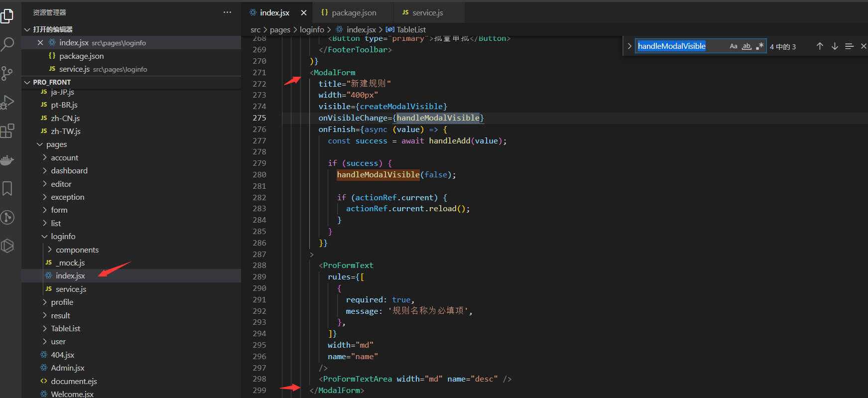Open ja-JP.js locale file
This screenshot has height=398, width=868.
pos(131,92)
